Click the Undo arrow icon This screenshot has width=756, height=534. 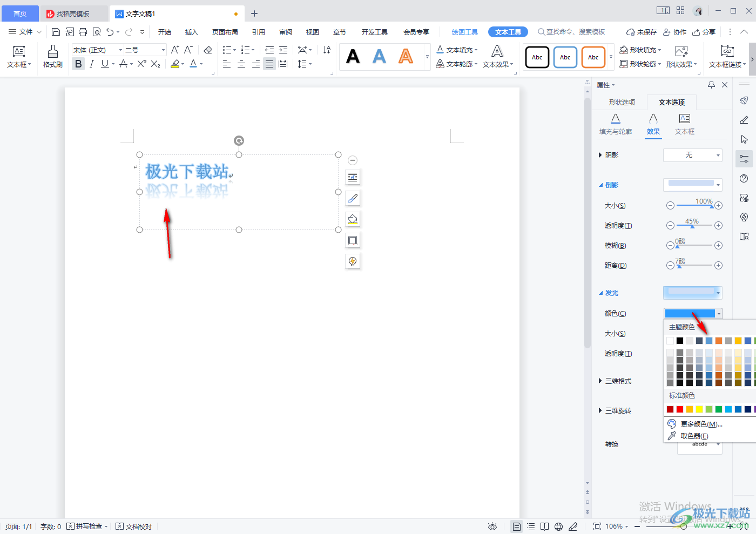(110, 32)
